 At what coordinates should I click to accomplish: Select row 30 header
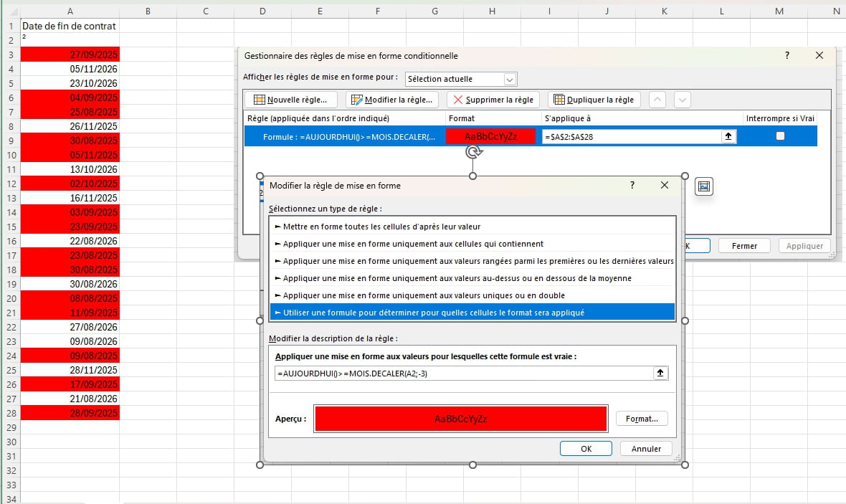click(10, 442)
